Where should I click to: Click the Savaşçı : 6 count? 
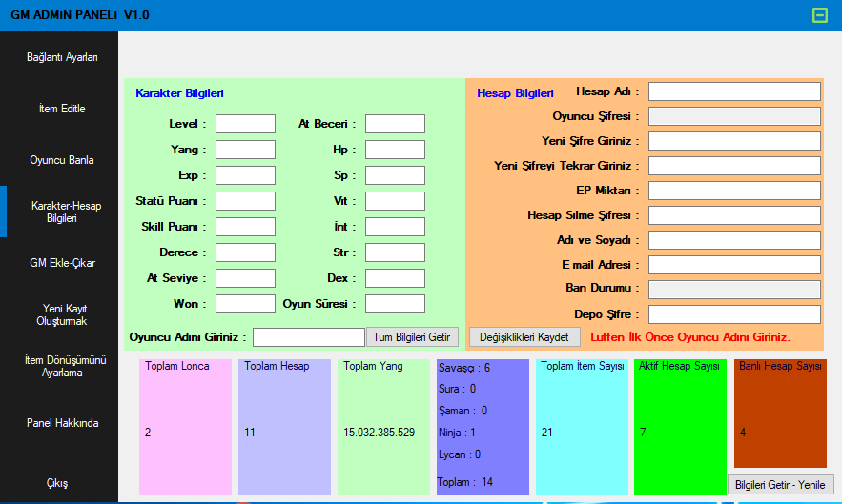(464, 368)
